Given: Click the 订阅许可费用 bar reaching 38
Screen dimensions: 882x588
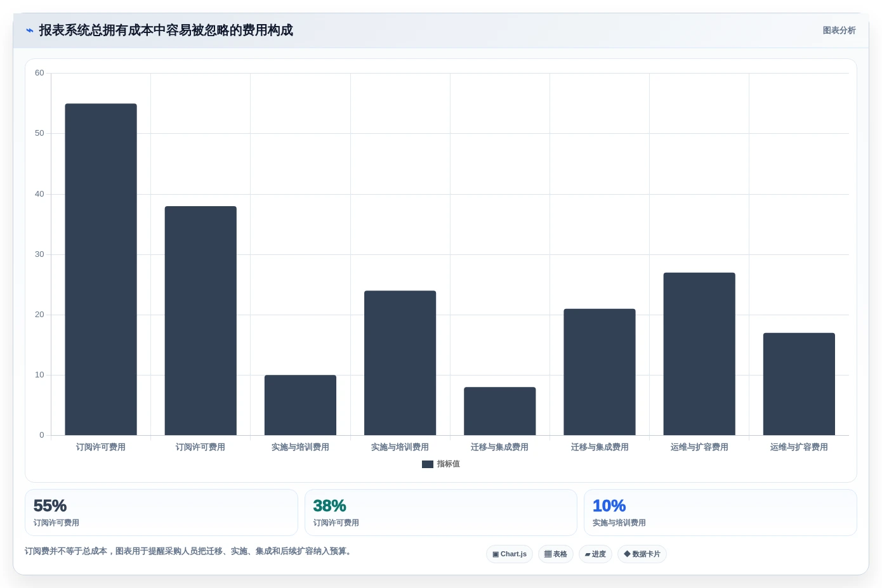Looking at the screenshot, I should click(x=201, y=320).
